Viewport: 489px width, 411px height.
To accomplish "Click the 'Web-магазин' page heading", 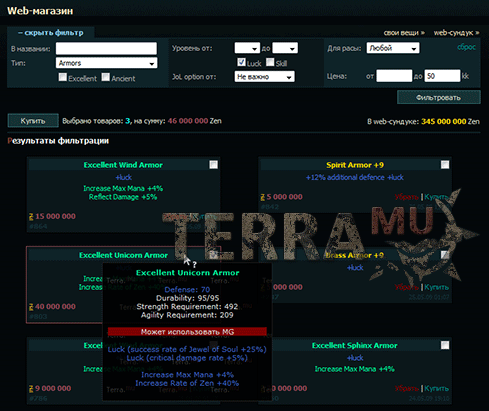I will 40,11.
